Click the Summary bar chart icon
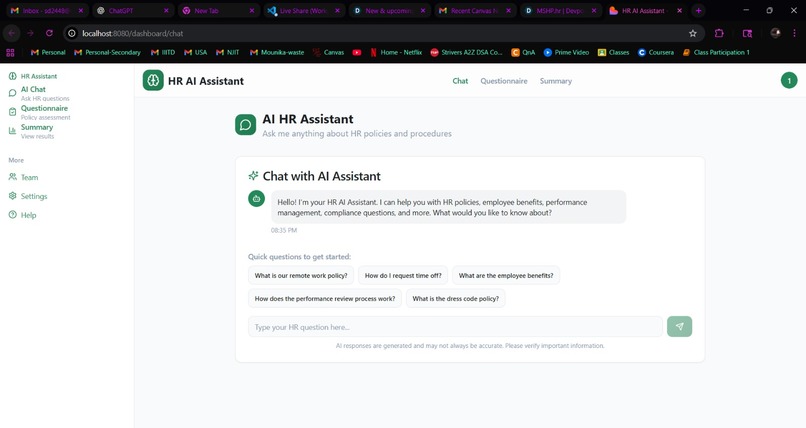 coord(12,131)
